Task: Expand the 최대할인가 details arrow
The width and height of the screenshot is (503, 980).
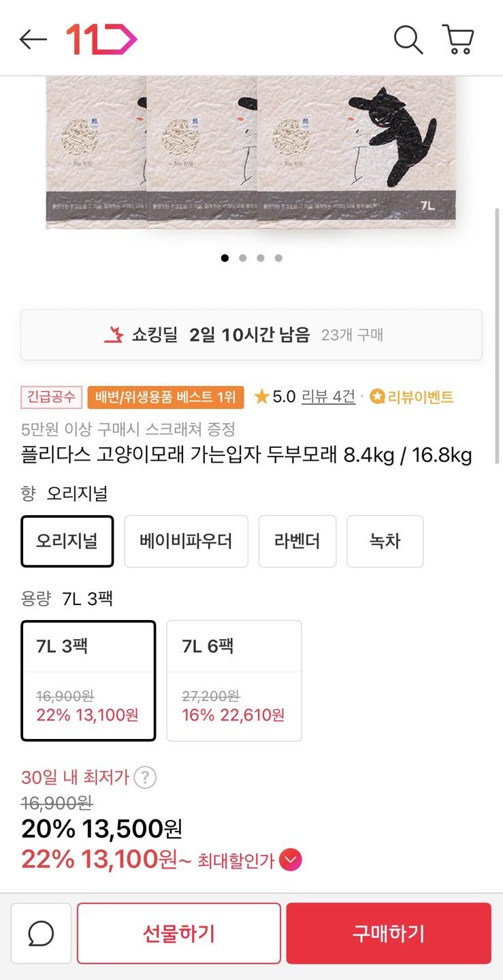Action: [291, 860]
